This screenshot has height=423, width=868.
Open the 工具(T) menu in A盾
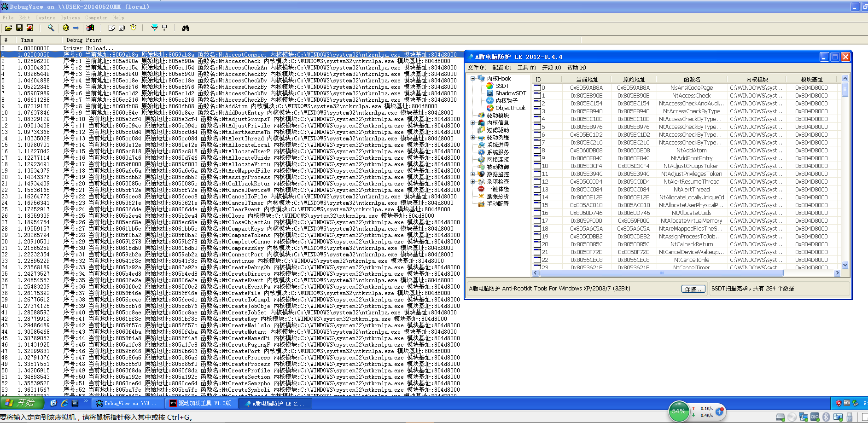(x=527, y=68)
